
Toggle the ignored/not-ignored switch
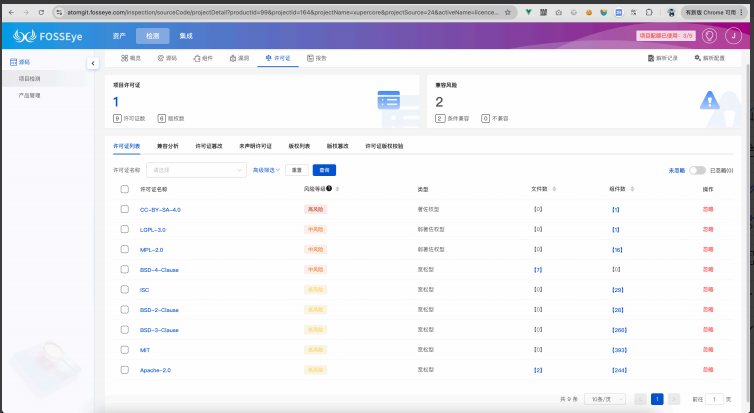697,170
